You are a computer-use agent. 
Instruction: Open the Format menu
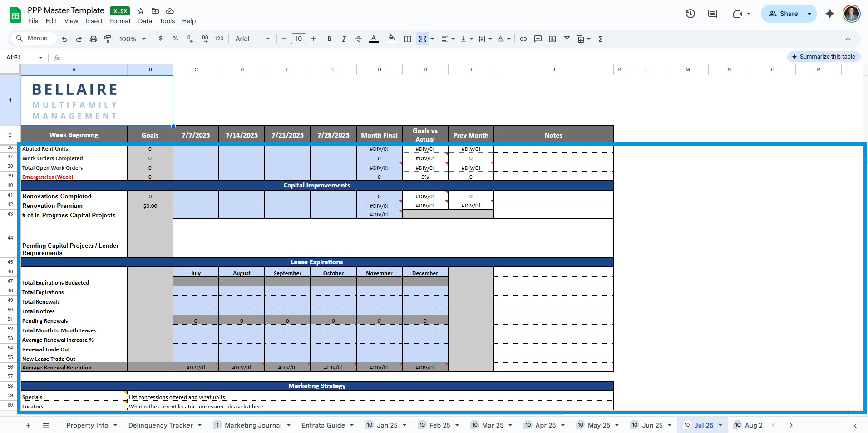120,21
